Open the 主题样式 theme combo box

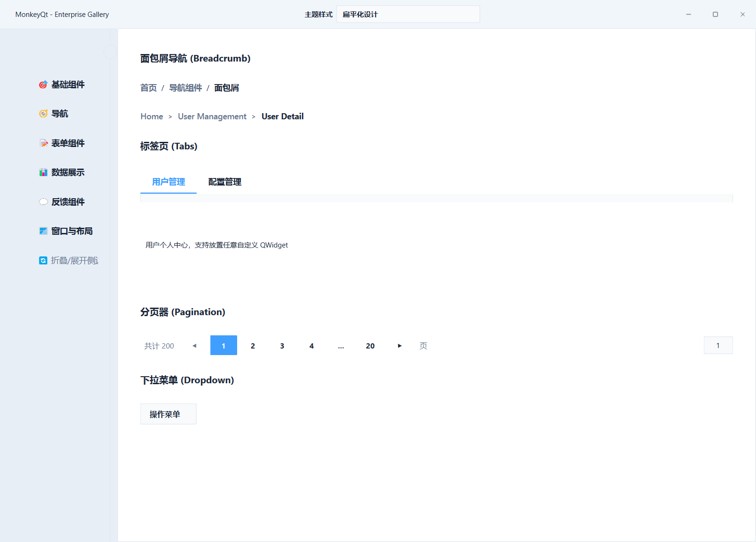click(x=408, y=14)
